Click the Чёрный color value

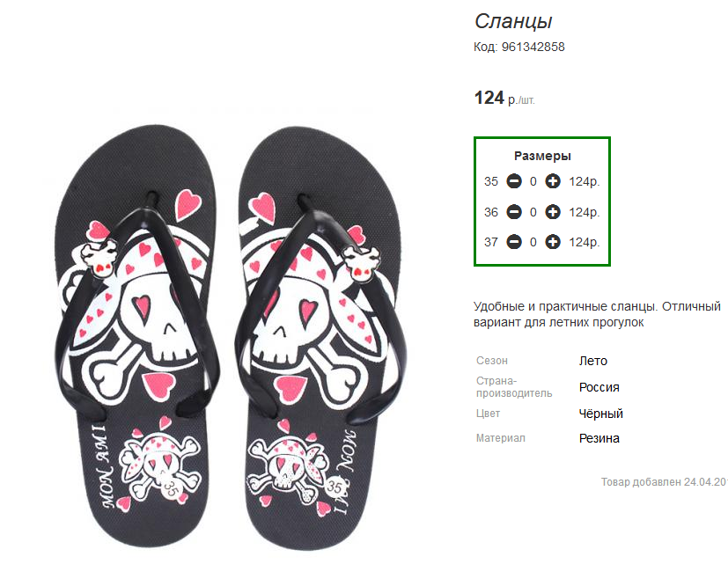600,414
